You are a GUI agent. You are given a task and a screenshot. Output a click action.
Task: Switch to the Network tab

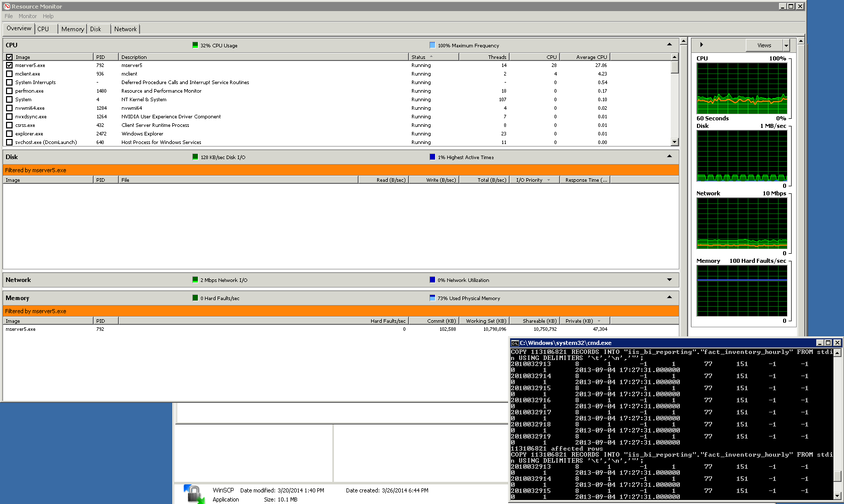click(125, 29)
